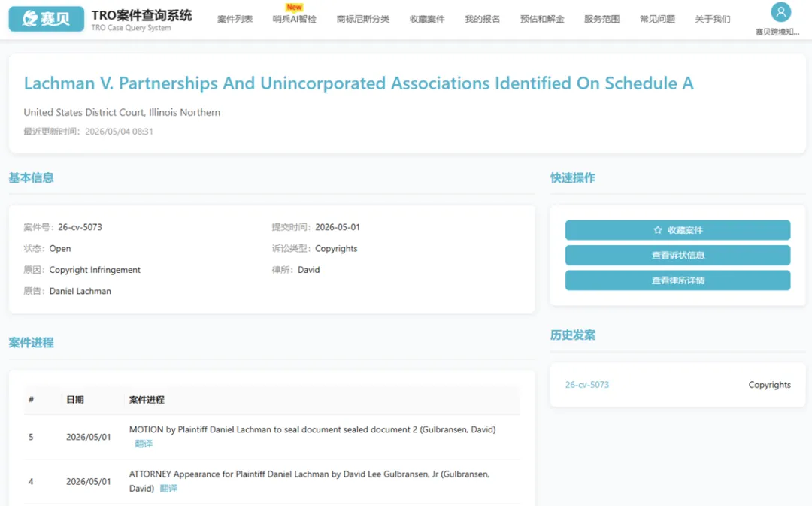
Task: Click the star icon in 收藏案件 button
Action: coord(658,230)
